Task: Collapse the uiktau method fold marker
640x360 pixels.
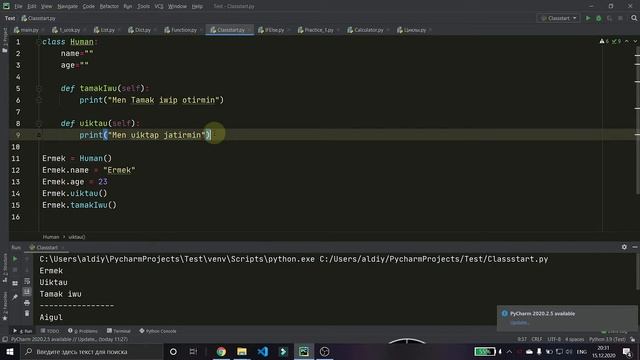Action: point(39,123)
